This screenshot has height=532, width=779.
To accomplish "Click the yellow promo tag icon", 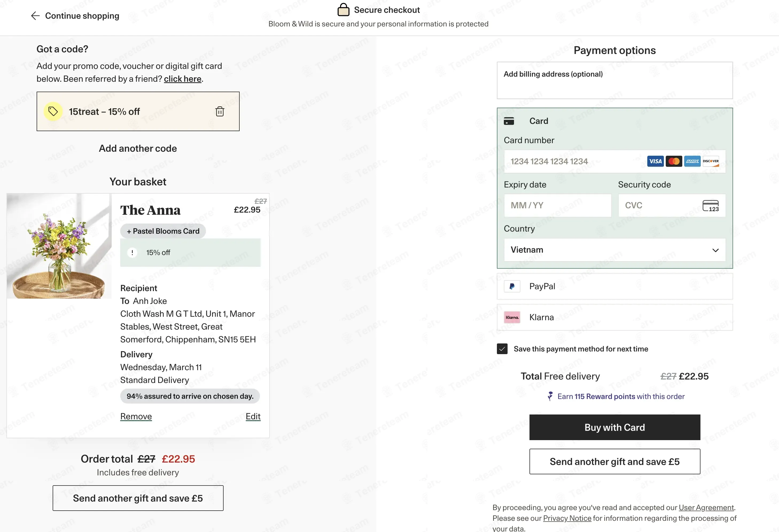I will point(53,111).
